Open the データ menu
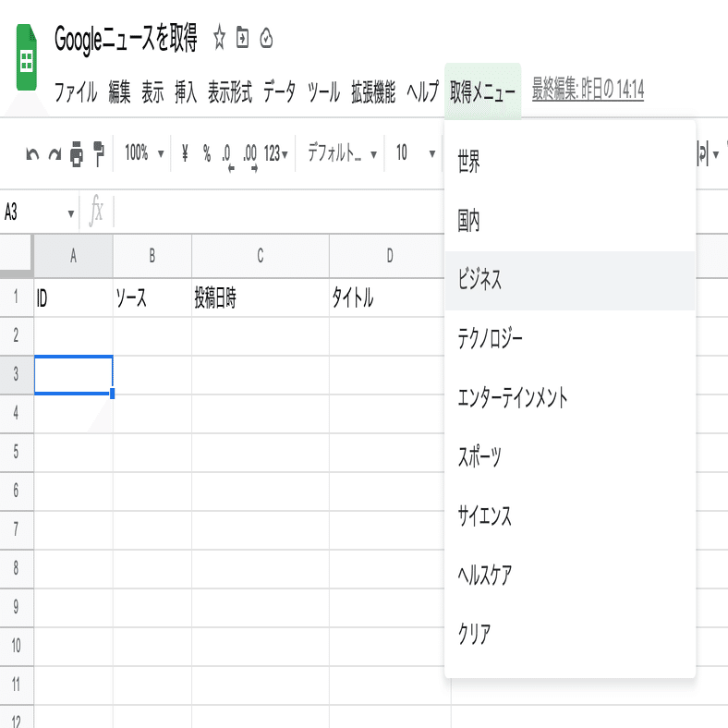 coord(279,91)
